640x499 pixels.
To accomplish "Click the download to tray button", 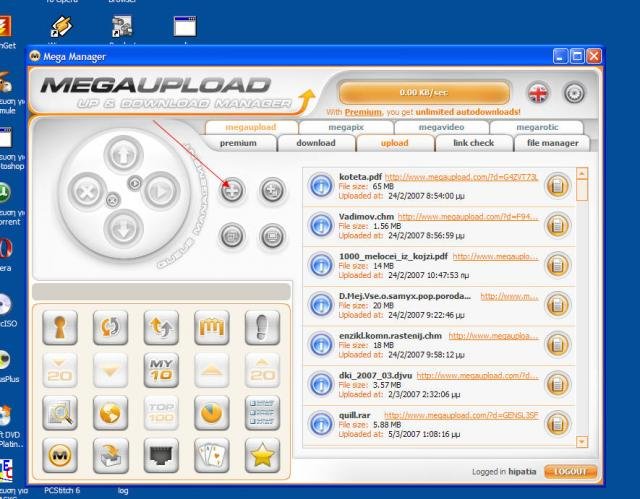I will tap(111, 455).
